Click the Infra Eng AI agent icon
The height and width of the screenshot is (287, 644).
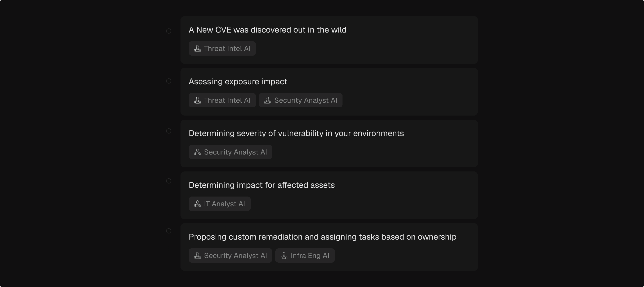coord(284,256)
